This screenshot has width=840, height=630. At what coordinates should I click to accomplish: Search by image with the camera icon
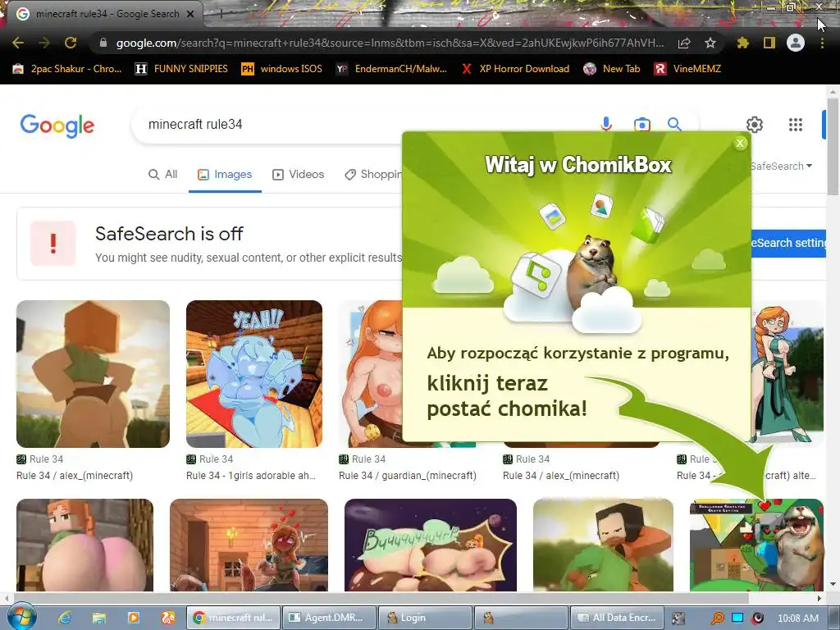(x=641, y=125)
